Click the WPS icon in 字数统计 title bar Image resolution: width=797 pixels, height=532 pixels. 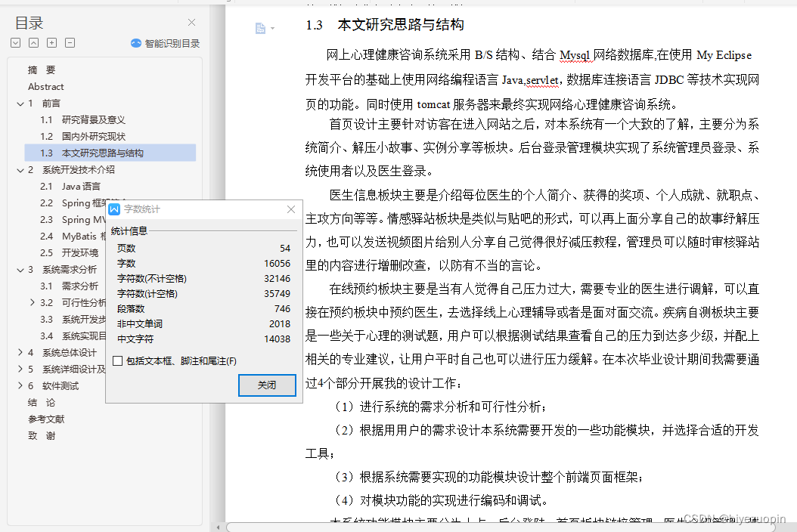pos(114,209)
